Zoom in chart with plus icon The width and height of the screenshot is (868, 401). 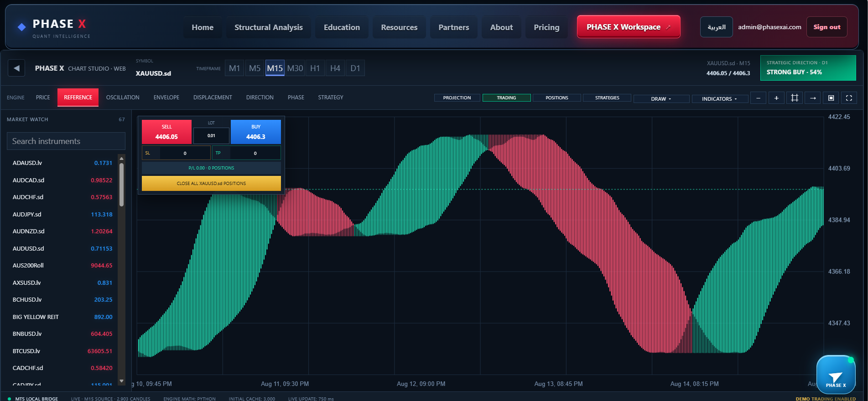(x=776, y=98)
